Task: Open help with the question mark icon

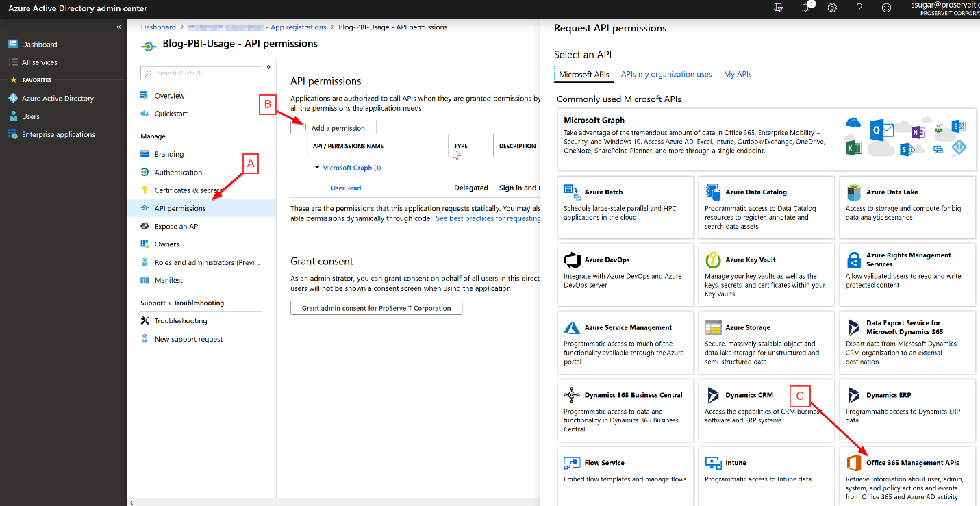Action: 859,8
